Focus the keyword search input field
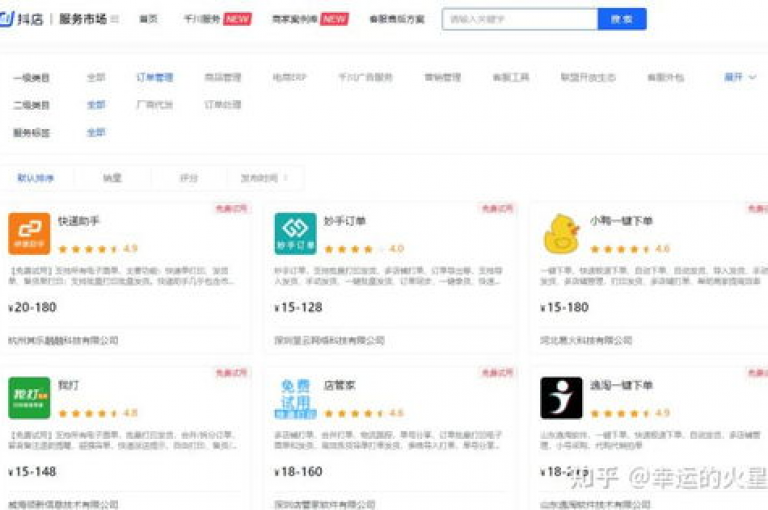Viewport: 768px width, 510px height. pyautogui.click(x=520, y=19)
